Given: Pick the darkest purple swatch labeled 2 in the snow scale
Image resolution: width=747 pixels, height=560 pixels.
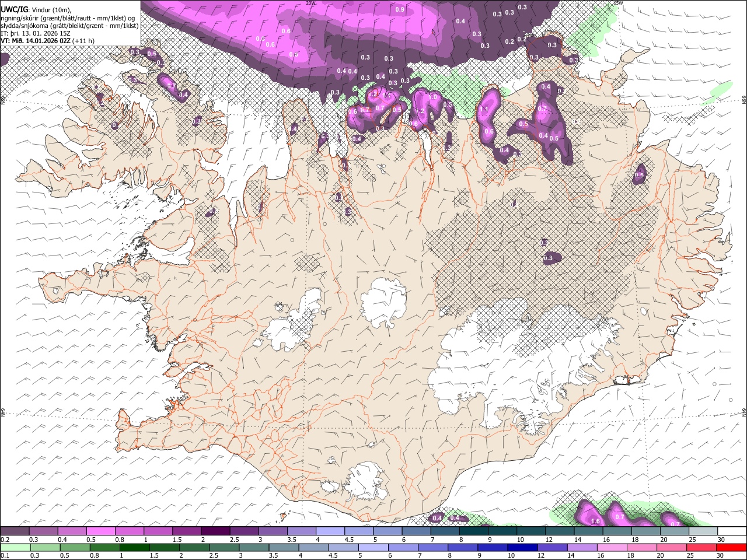Looking at the screenshot, I should click(215, 531).
